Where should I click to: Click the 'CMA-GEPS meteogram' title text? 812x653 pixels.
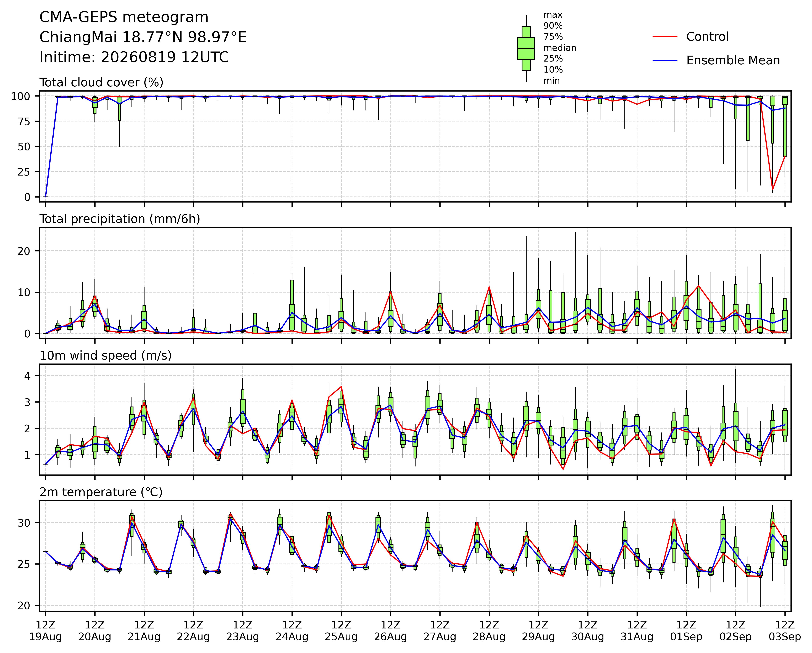click(124, 18)
